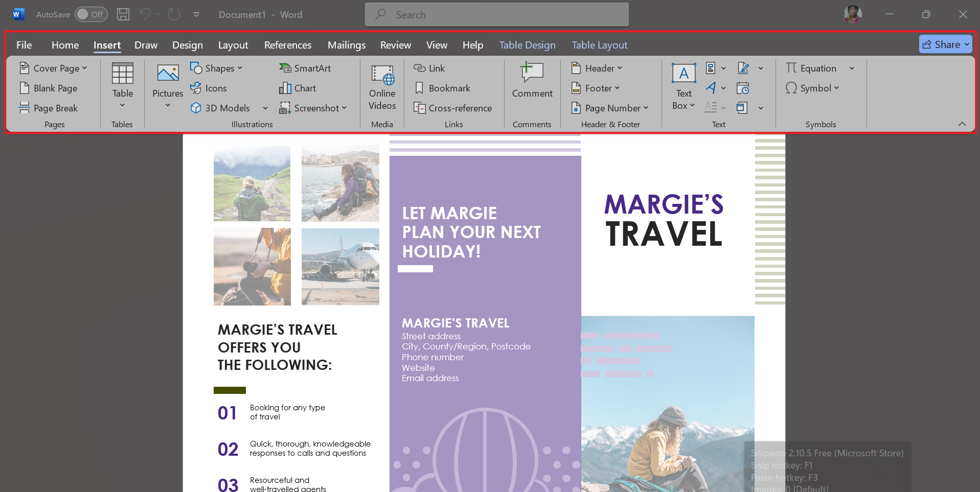Collapse the ribbon with the chevron
The image size is (980, 492).
[962, 124]
